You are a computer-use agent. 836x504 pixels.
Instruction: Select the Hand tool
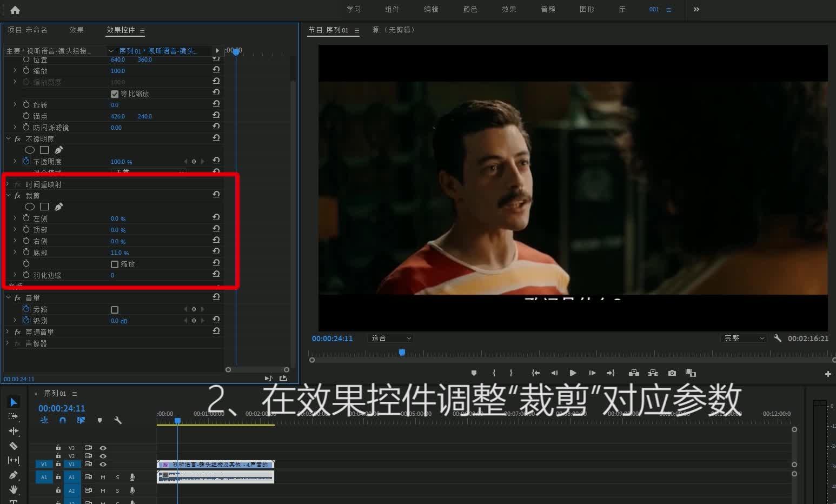tap(14, 489)
